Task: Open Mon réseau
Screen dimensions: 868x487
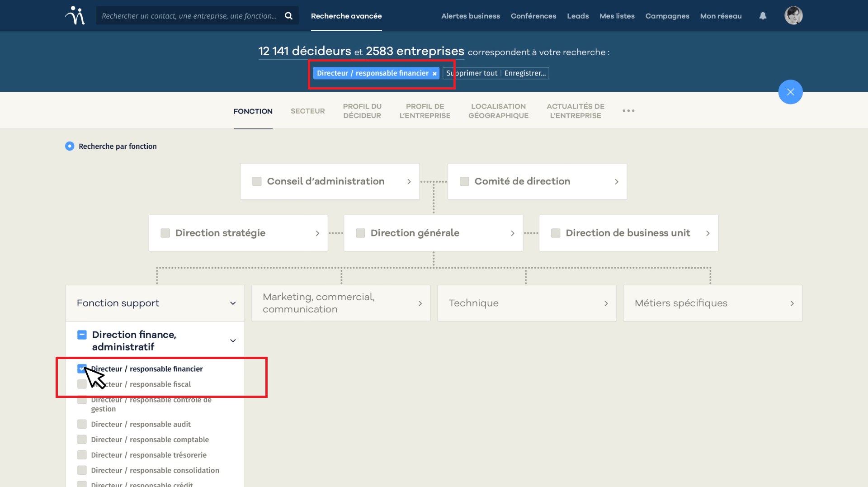Action: [x=721, y=16]
